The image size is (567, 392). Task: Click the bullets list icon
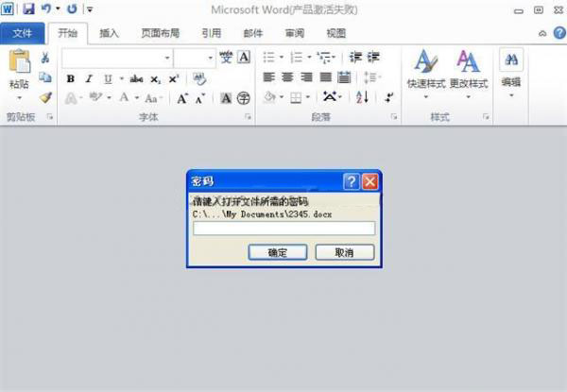[268, 57]
